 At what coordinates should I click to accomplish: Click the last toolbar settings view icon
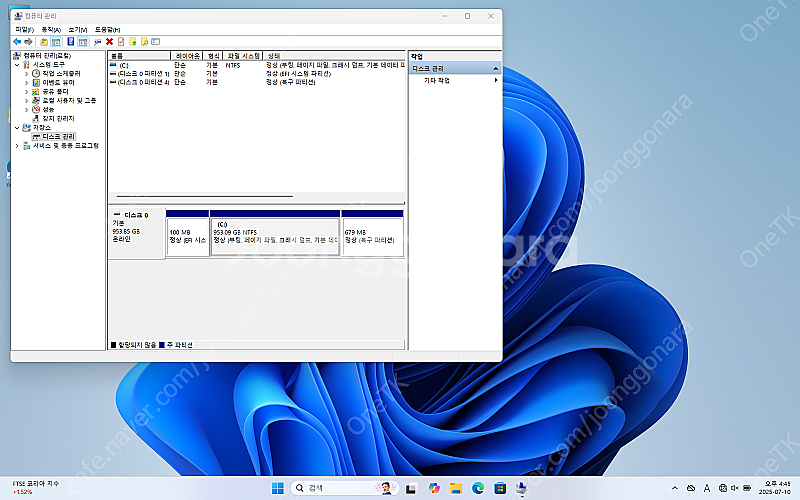point(156,42)
